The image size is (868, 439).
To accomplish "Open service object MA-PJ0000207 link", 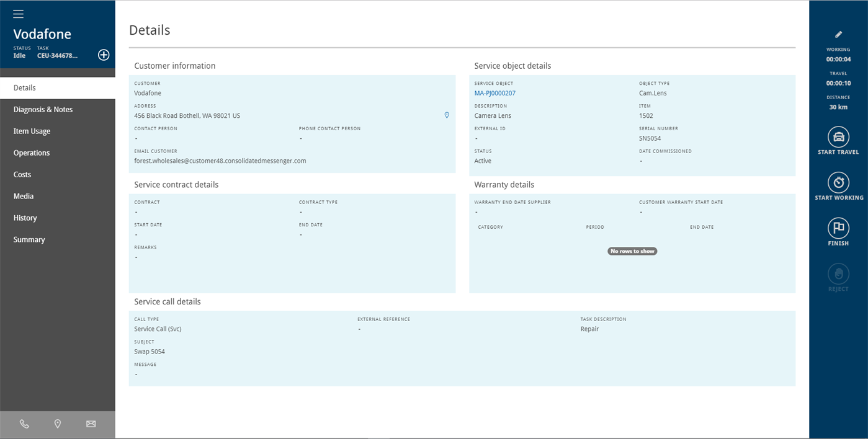I will (494, 93).
